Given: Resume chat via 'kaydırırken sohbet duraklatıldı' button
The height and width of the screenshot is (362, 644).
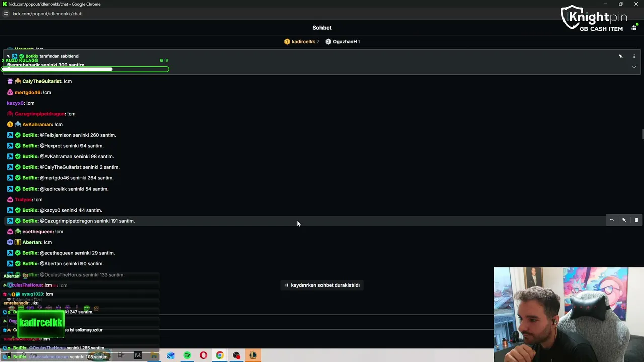Looking at the screenshot, I should coord(322,285).
